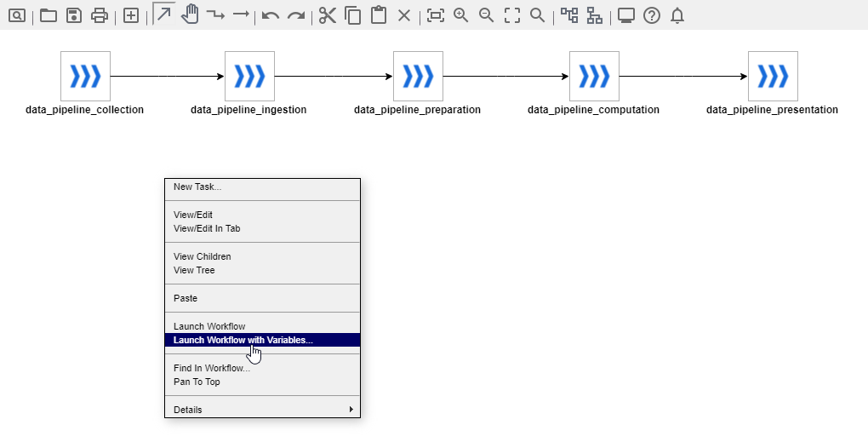Click the clipboard Paste toolbar icon
This screenshot has height=448, width=868.
point(379,15)
